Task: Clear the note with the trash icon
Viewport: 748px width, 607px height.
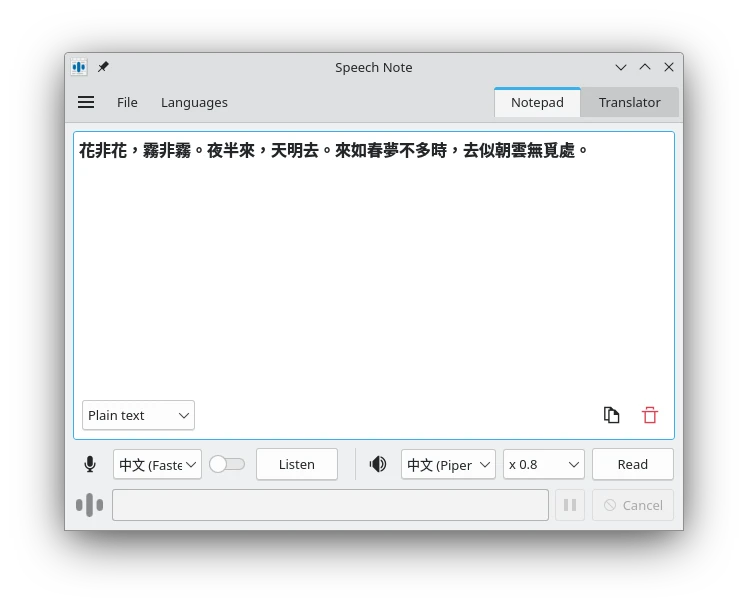Action: pyautogui.click(x=650, y=415)
